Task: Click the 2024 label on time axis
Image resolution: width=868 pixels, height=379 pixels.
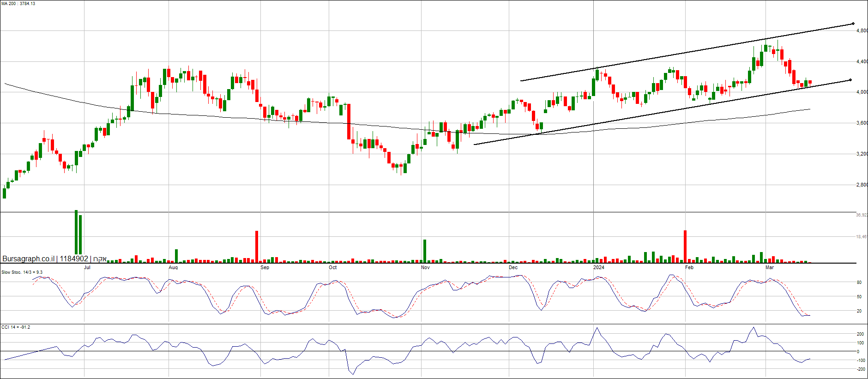Action: click(x=598, y=267)
